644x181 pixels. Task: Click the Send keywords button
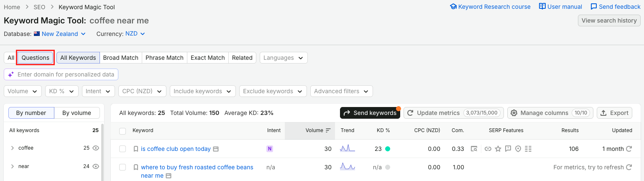tap(370, 113)
